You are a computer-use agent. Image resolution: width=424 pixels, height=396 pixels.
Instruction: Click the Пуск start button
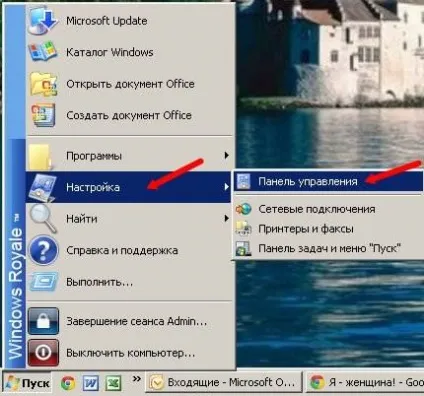tap(27, 383)
